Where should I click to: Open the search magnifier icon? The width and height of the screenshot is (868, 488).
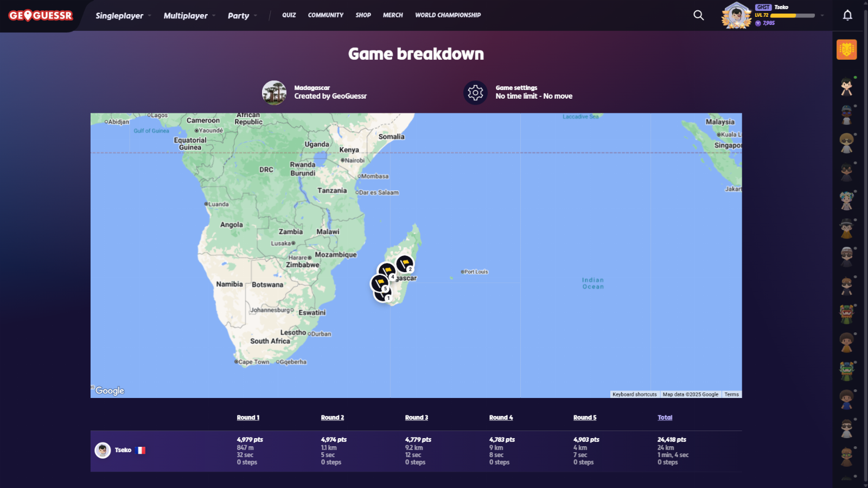tap(699, 15)
